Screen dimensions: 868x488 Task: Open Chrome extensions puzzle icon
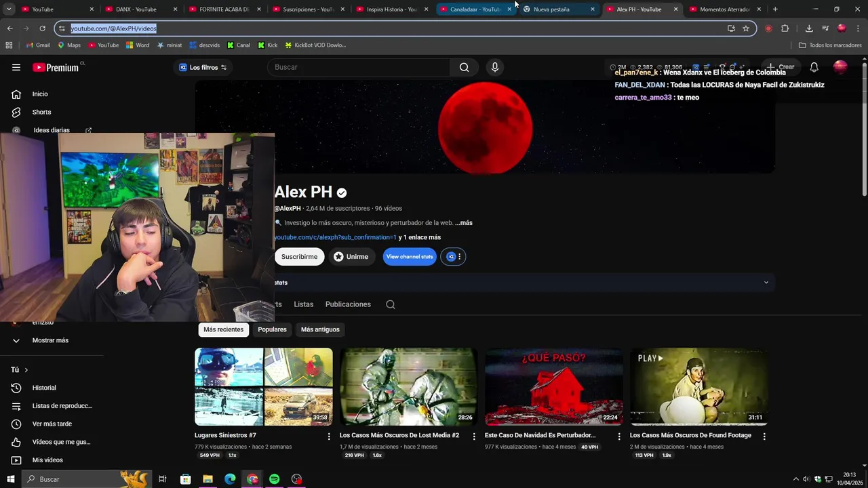click(785, 28)
